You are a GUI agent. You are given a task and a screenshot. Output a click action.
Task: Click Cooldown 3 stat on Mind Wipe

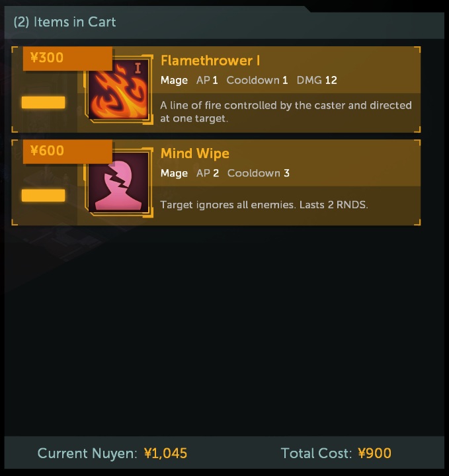[259, 173]
